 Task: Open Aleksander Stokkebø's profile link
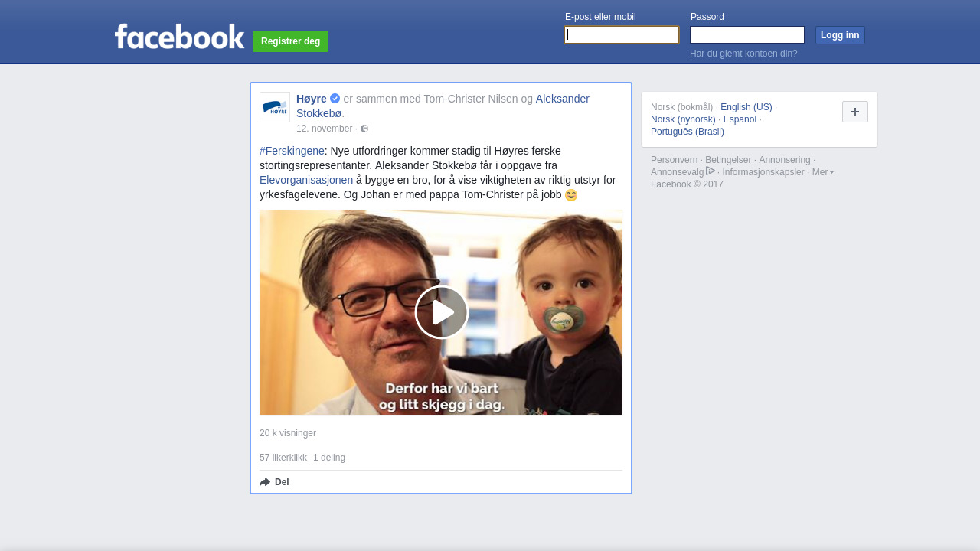pyautogui.click(x=443, y=106)
